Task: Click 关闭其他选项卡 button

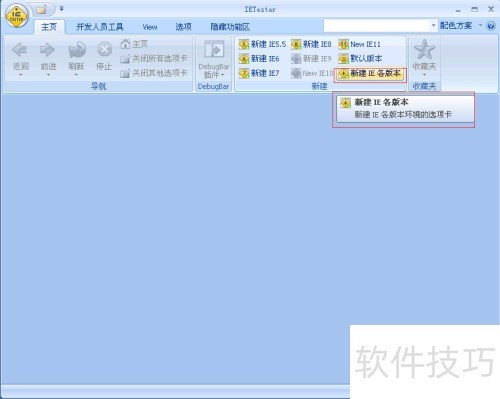Action: click(x=154, y=73)
